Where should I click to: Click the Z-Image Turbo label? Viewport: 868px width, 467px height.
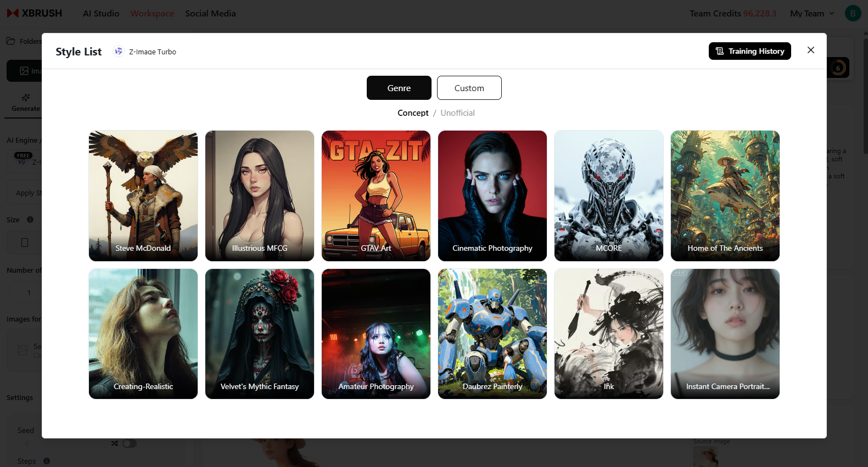(x=153, y=52)
